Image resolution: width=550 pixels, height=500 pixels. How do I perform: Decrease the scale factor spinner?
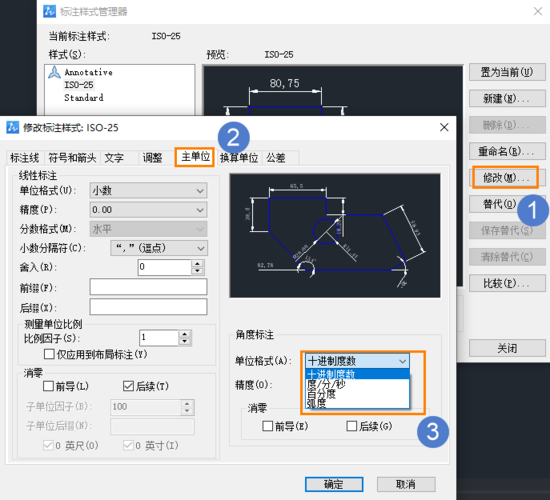pyautogui.click(x=185, y=341)
